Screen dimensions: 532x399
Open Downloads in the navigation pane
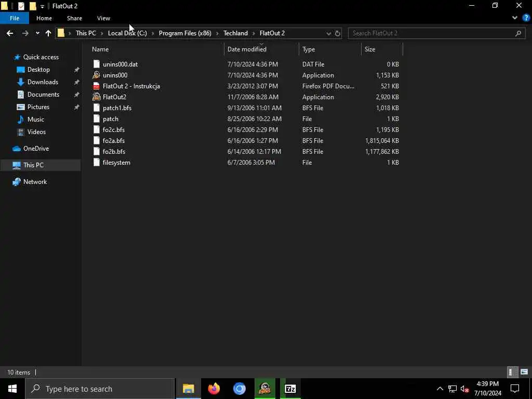[43, 82]
